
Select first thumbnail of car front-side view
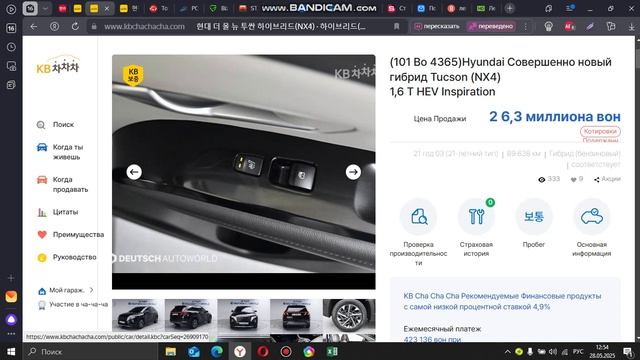point(138,315)
